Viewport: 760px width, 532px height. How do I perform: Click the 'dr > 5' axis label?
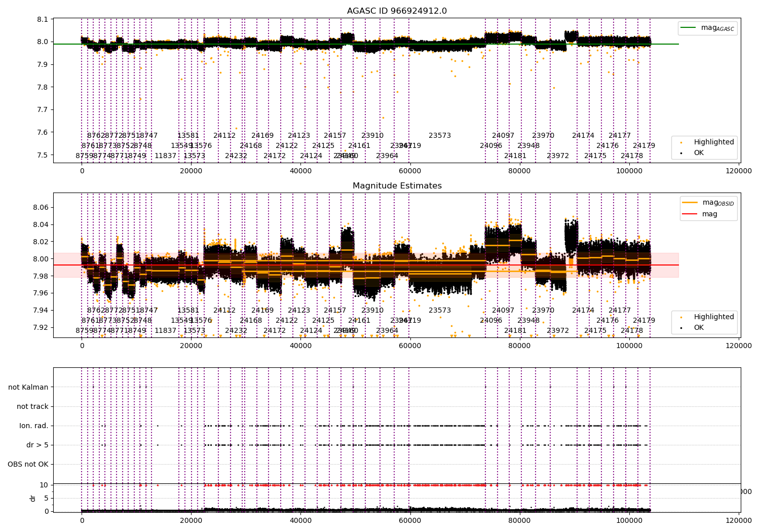click(x=37, y=445)
